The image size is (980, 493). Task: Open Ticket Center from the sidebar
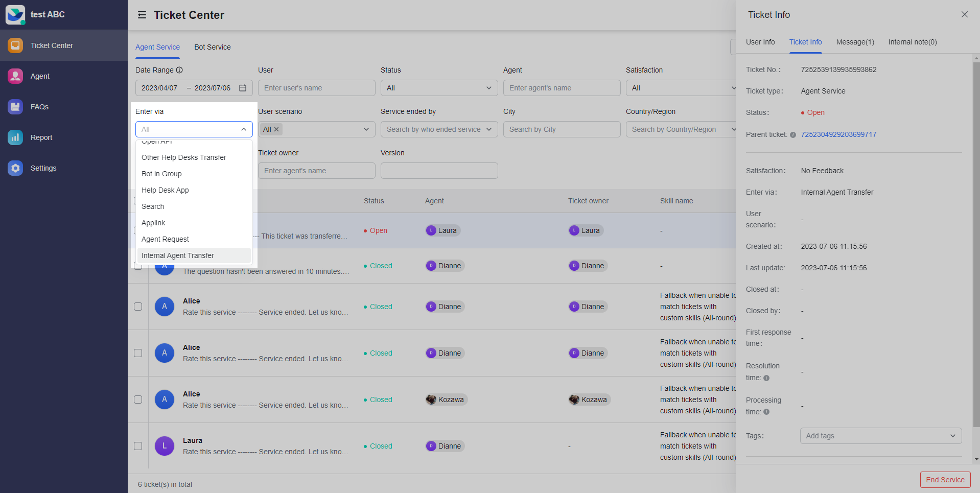click(x=64, y=45)
